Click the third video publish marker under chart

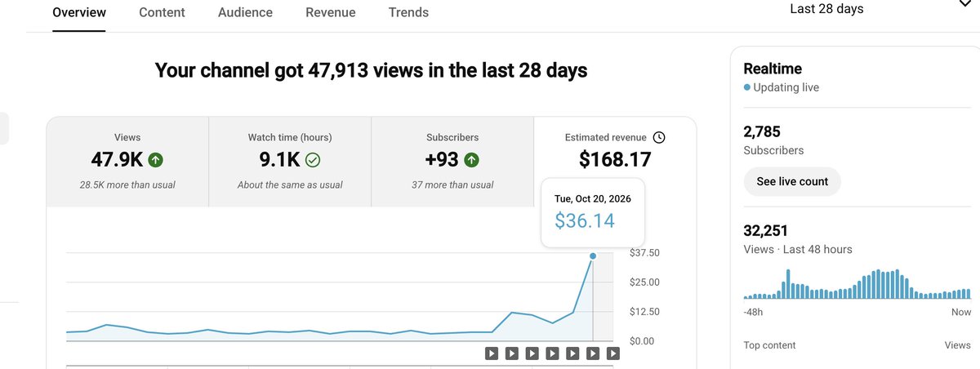[532, 353]
